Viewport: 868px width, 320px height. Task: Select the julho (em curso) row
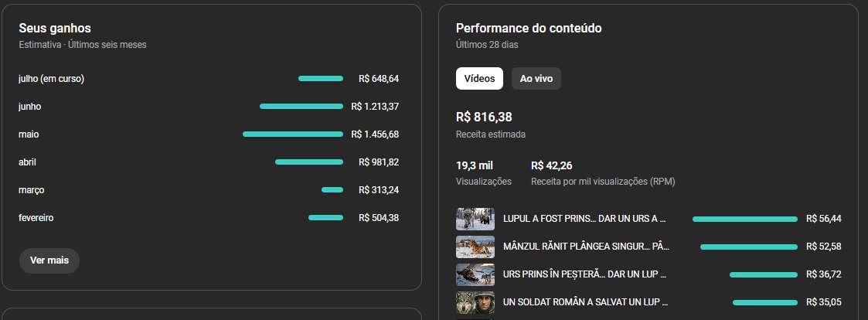(x=209, y=79)
